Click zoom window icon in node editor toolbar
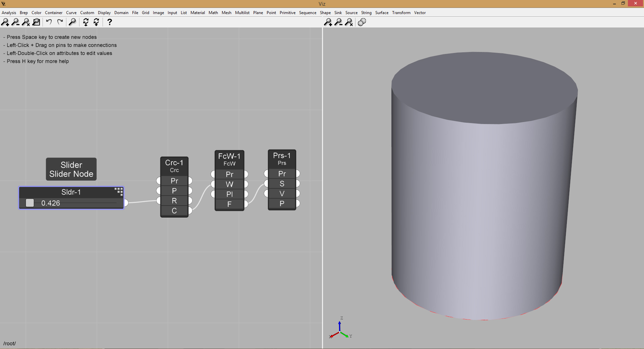The width and height of the screenshot is (644, 349). [36, 22]
